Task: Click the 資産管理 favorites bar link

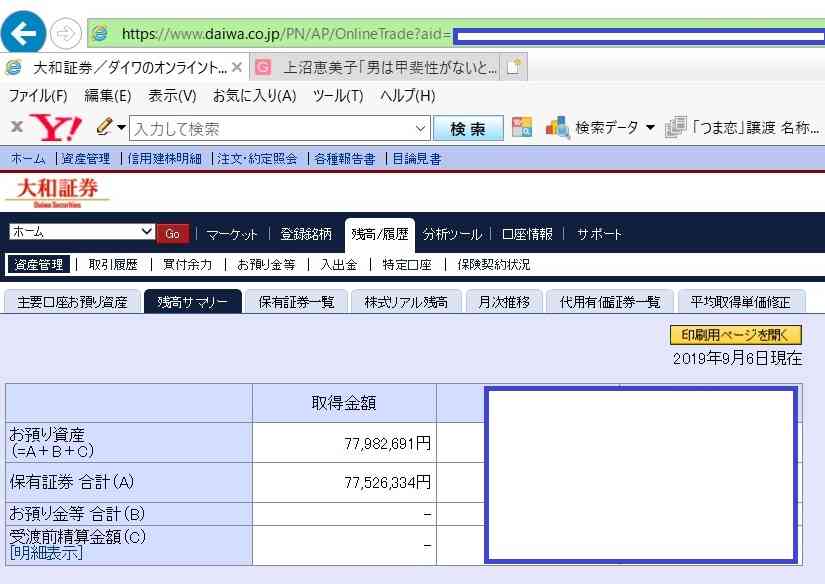Action: [86, 159]
